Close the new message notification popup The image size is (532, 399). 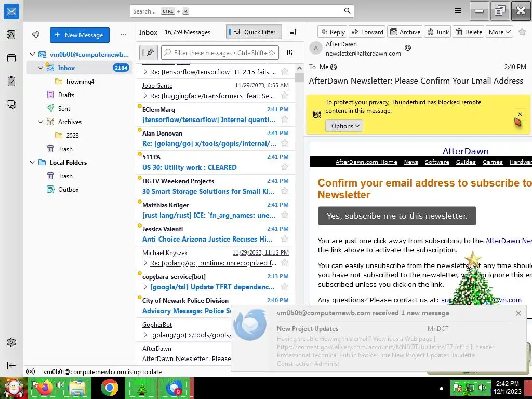tap(518, 313)
